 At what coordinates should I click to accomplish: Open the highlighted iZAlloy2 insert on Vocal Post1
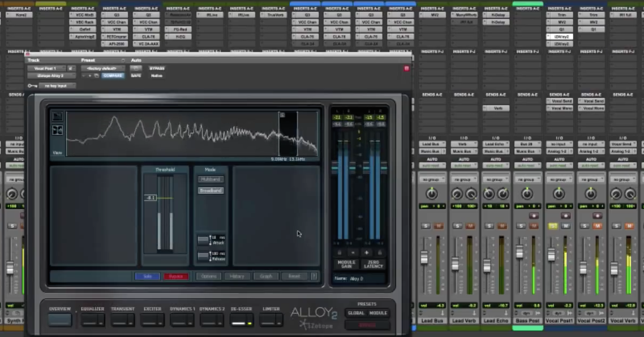(560, 36)
